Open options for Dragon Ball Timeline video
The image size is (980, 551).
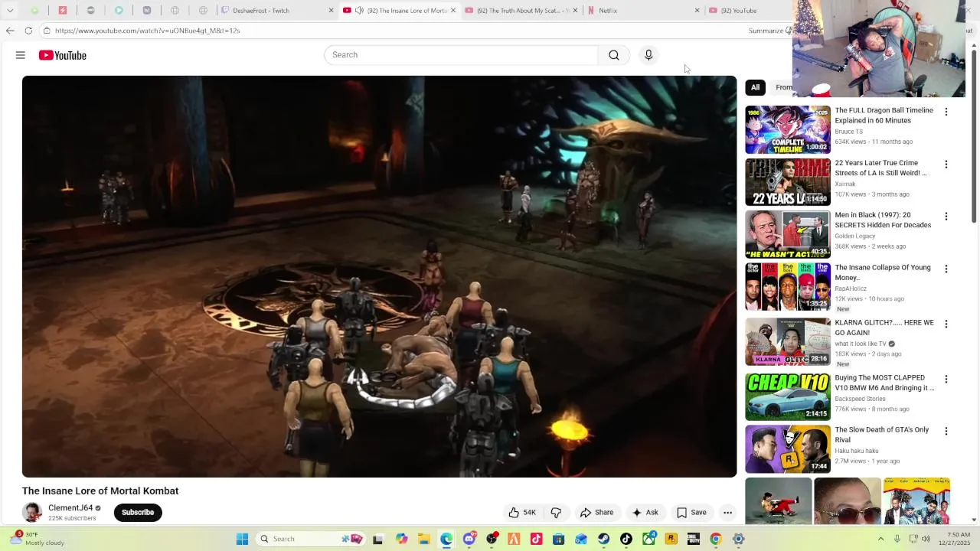click(x=946, y=112)
